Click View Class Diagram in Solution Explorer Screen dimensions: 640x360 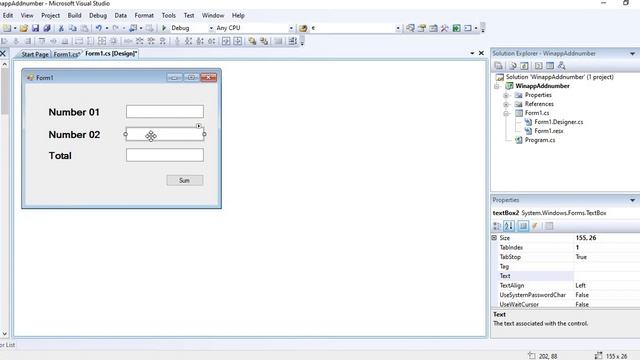(562, 66)
